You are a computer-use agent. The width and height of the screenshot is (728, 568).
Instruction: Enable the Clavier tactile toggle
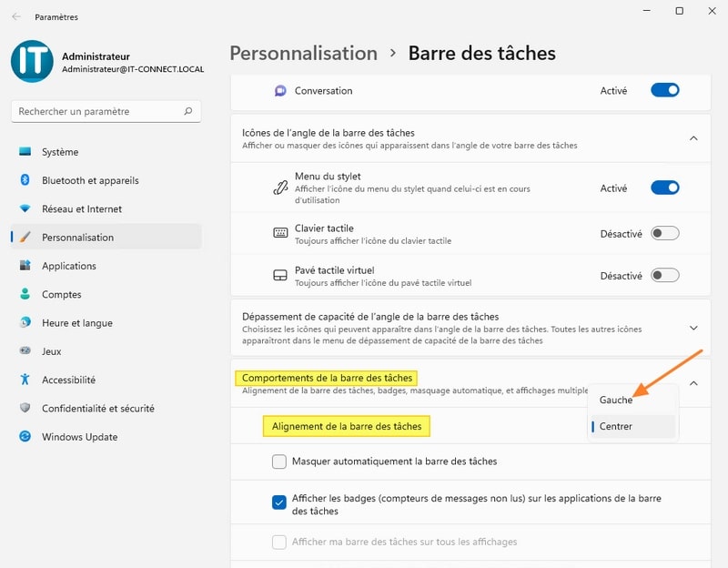pos(663,232)
